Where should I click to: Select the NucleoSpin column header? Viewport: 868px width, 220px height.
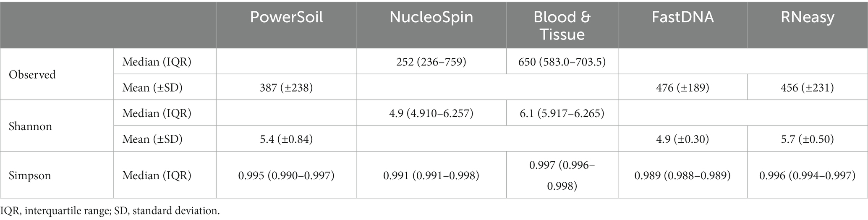pyautogui.click(x=431, y=18)
